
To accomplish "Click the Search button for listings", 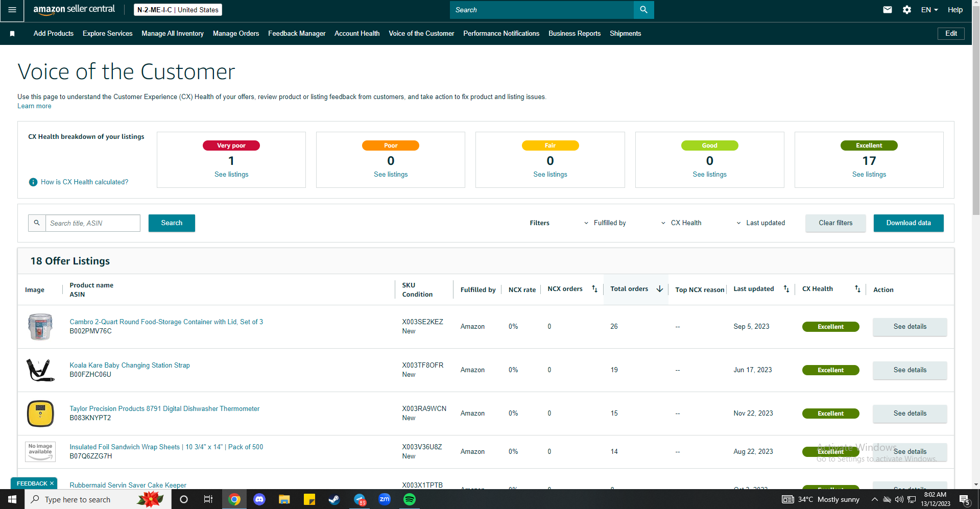I will pyautogui.click(x=172, y=223).
